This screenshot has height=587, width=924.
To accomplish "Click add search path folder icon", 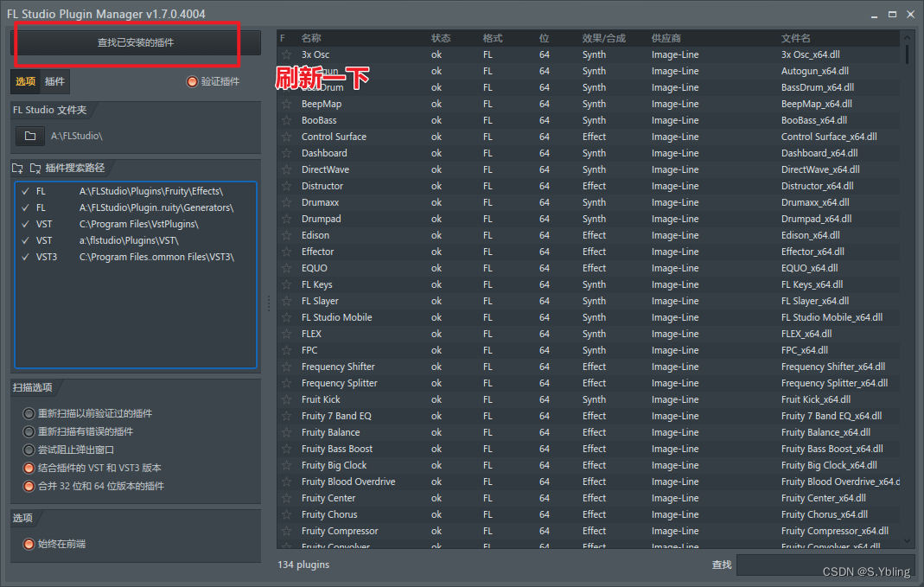I will (x=17, y=169).
